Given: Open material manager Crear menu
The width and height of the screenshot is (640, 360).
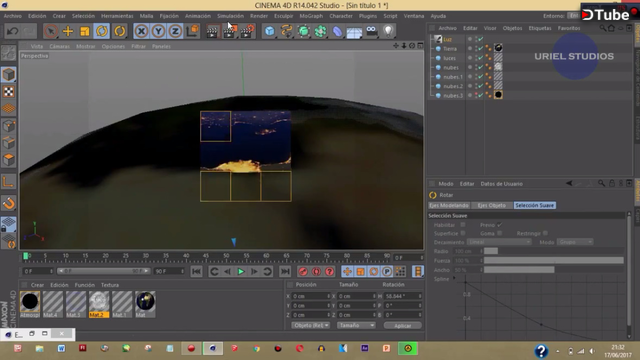Looking at the screenshot, I should [37, 285].
